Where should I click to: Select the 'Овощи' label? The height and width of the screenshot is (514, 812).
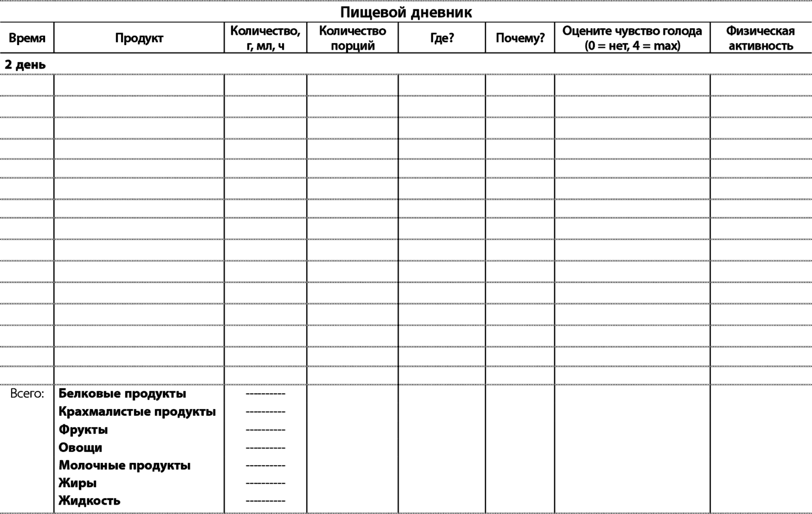tap(80, 448)
